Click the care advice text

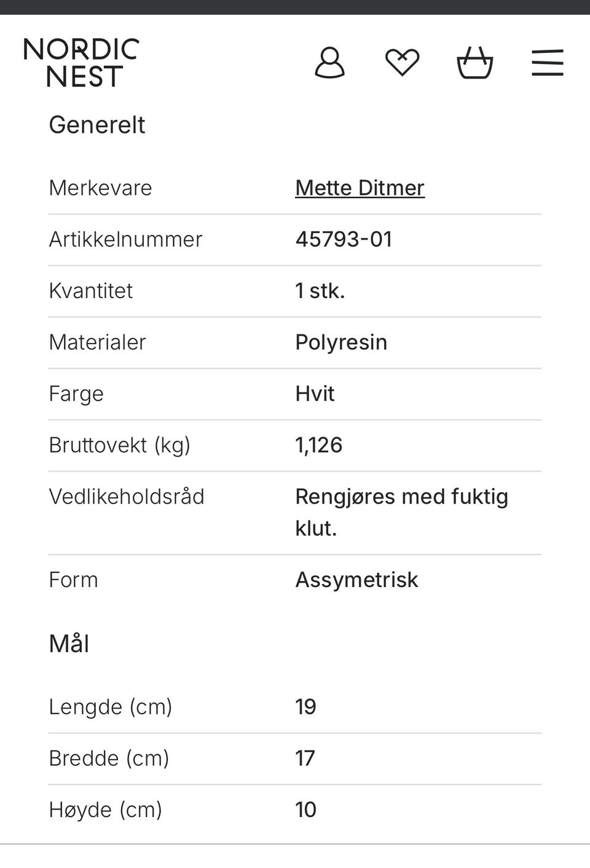point(401,512)
